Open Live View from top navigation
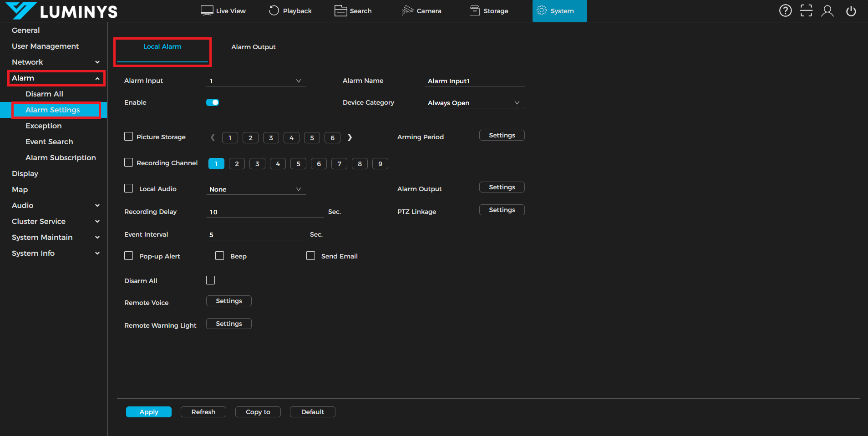 pos(223,11)
